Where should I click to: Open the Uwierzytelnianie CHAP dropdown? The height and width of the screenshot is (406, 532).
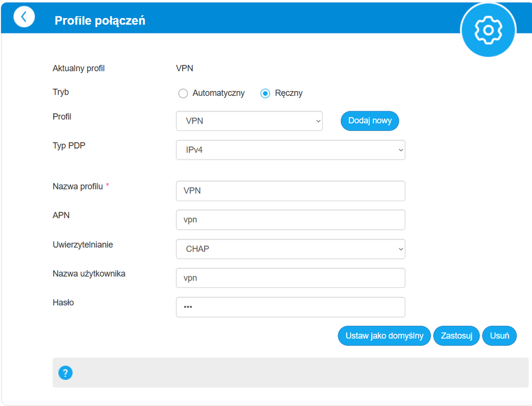[x=290, y=249]
